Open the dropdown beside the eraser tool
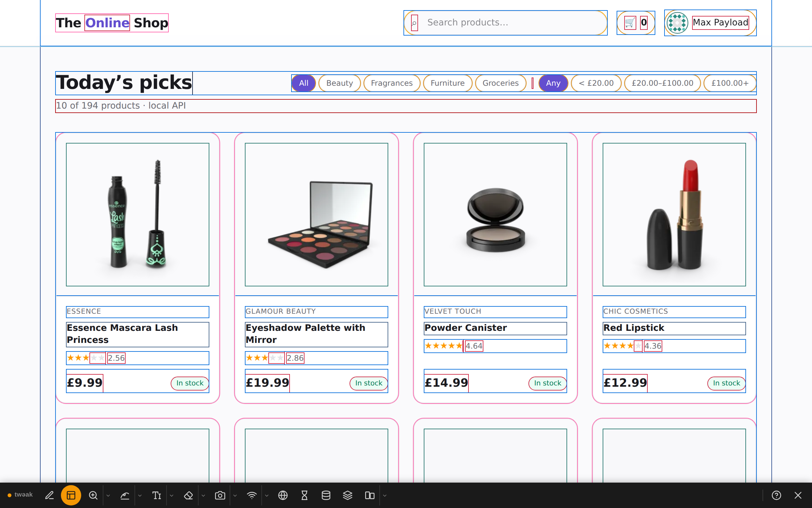 [203, 495]
